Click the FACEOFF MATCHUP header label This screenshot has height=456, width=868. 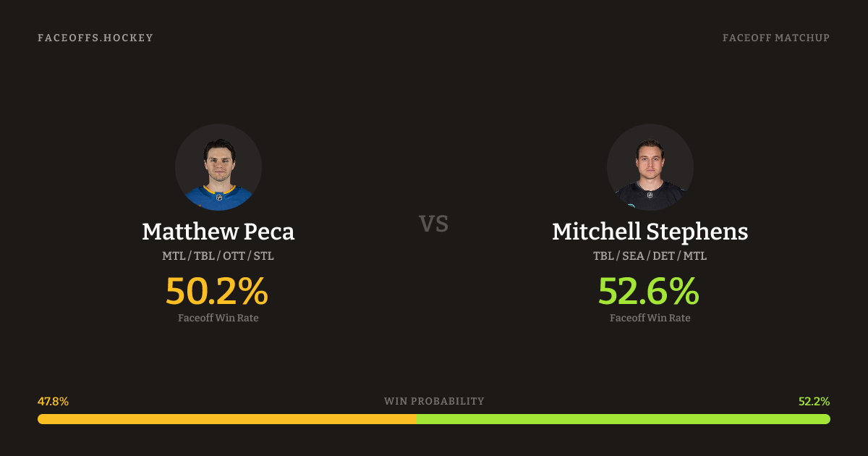coord(775,38)
